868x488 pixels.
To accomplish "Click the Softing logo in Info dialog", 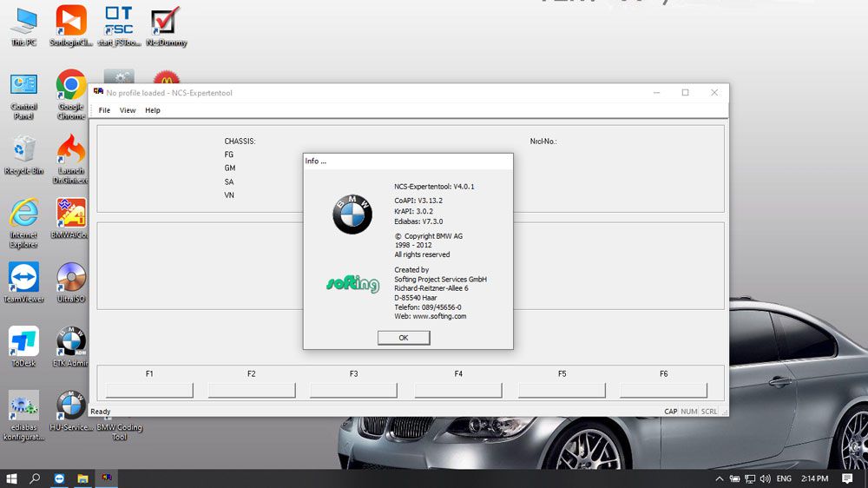I will click(352, 284).
